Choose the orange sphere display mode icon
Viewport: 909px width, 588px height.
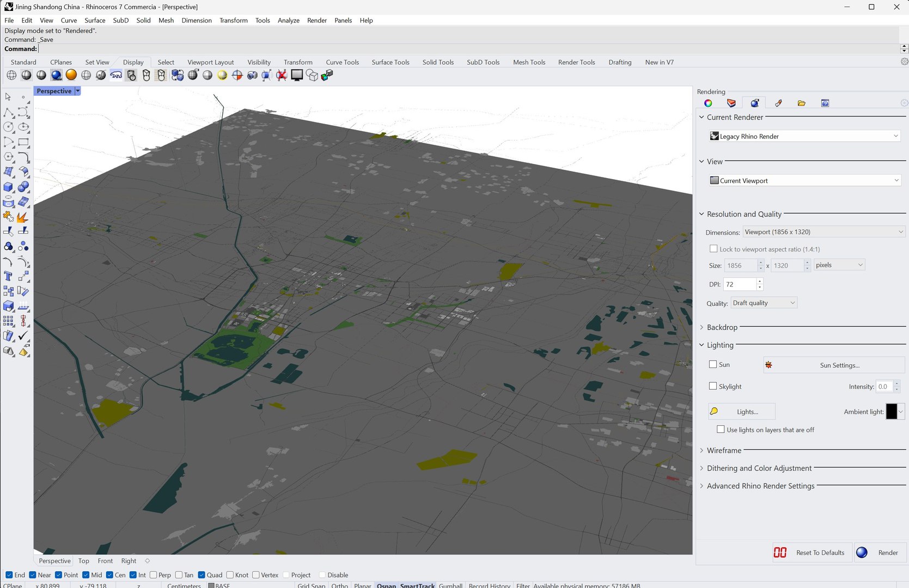click(x=71, y=75)
